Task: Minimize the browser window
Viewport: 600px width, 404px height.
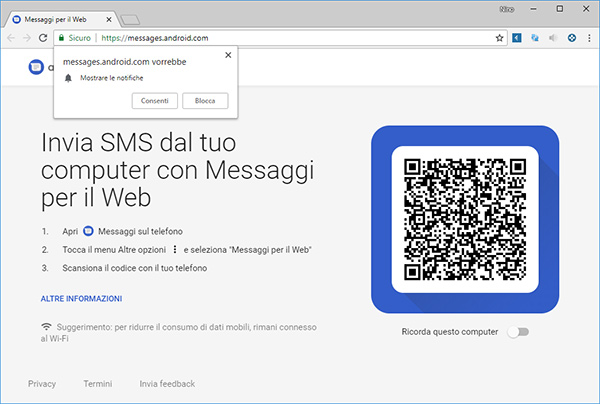Action: (x=533, y=9)
